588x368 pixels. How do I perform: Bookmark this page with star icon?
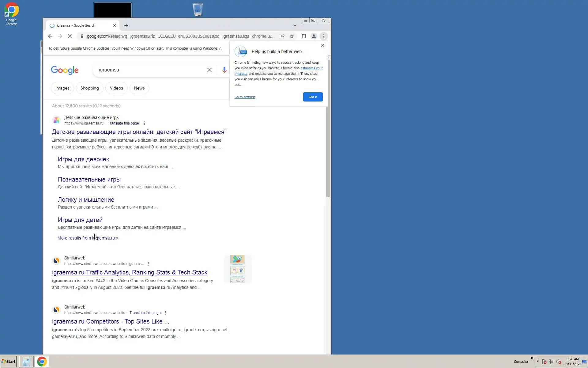(x=292, y=36)
